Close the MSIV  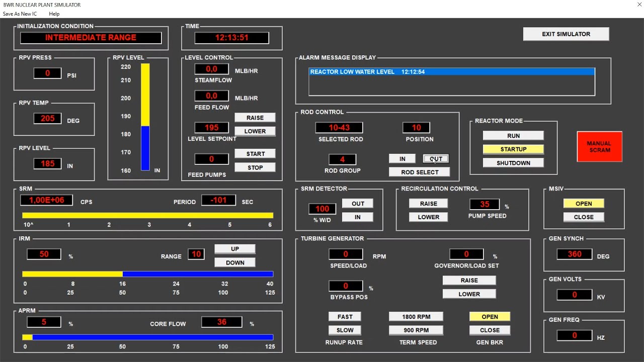coord(584,217)
